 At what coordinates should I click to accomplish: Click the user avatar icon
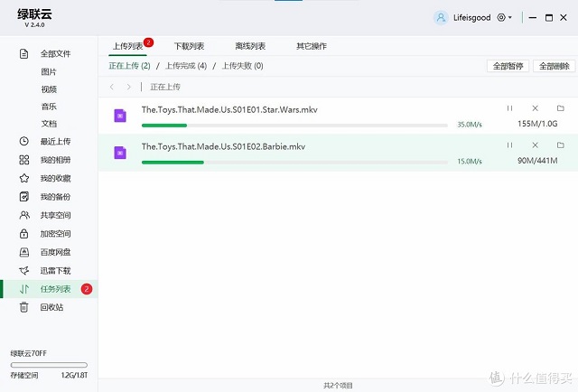click(x=441, y=18)
